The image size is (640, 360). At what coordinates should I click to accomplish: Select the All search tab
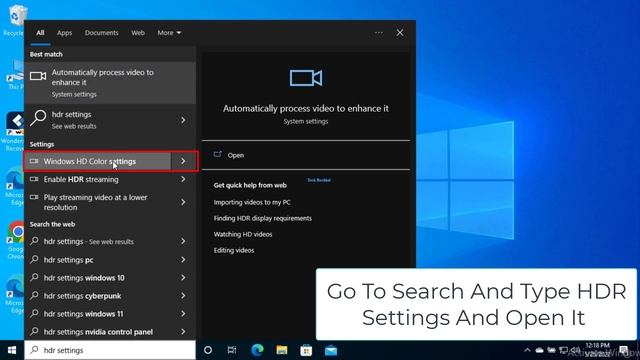(x=40, y=33)
